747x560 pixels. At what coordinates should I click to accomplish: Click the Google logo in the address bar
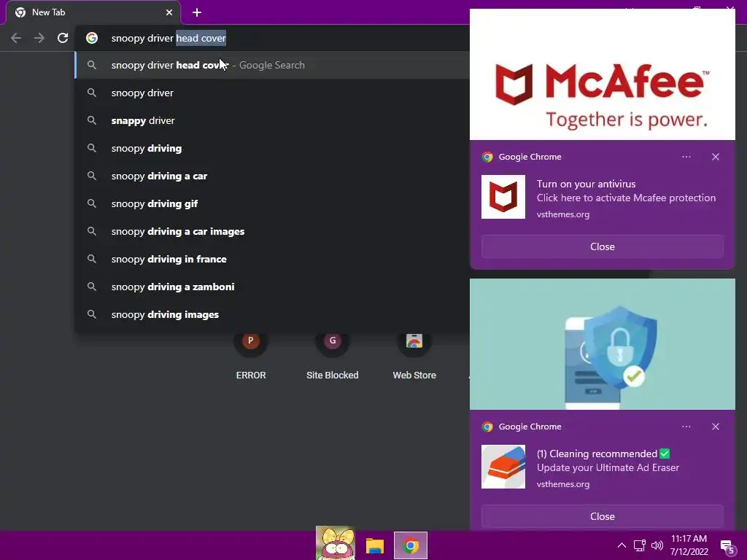pos(92,38)
